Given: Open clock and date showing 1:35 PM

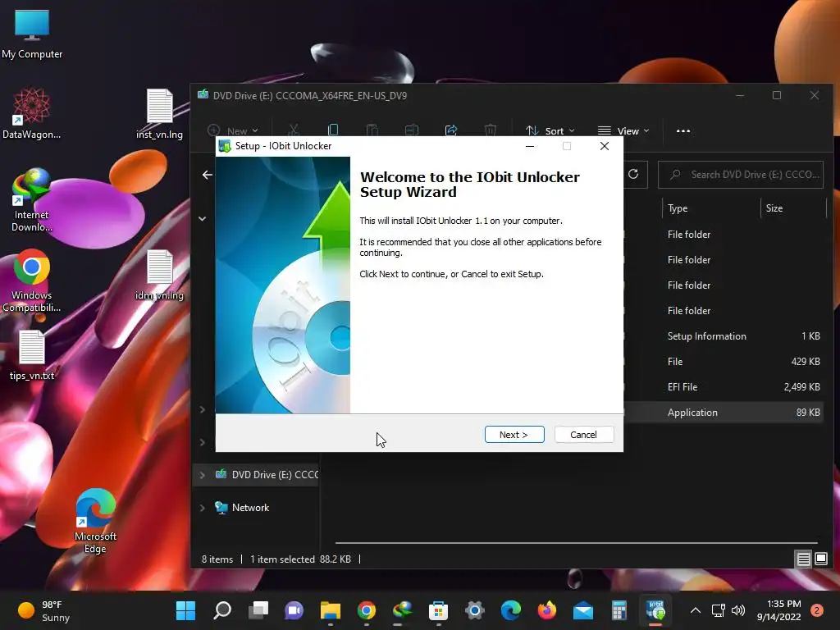Looking at the screenshot, I should [778, 610].
